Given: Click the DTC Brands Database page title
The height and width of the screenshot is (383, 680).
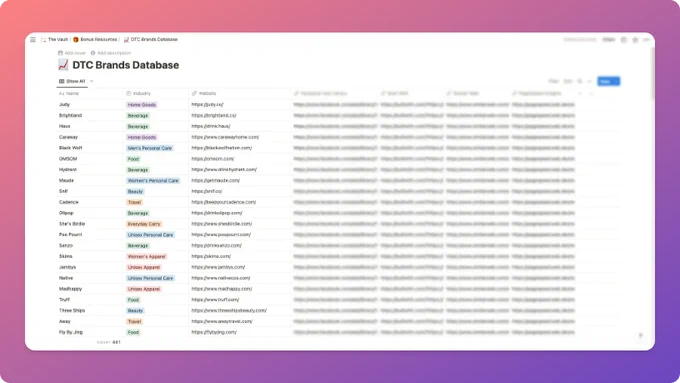Looking at the screenshot, I should click(125, 65).
